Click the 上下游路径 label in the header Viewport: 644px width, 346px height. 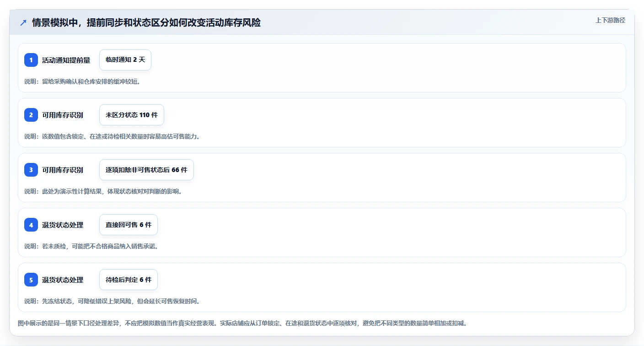pos(610,20)
